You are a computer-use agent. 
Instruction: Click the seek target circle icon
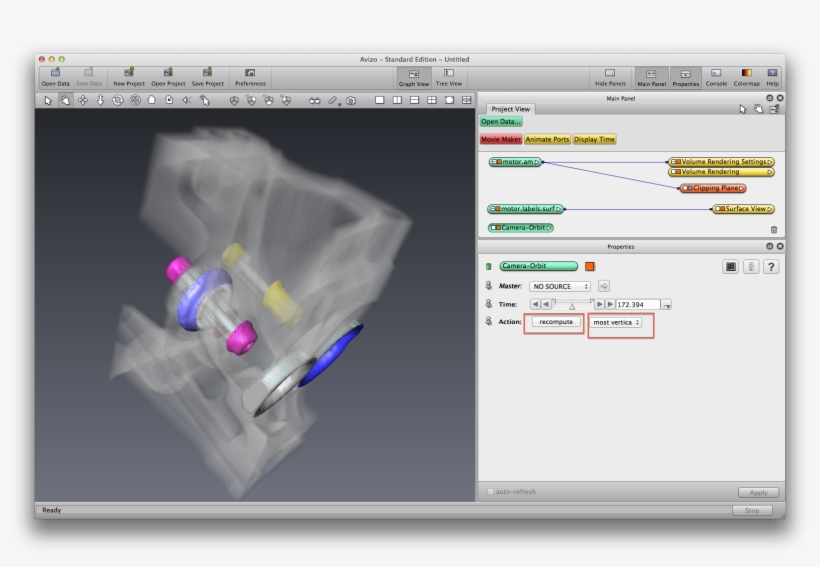point(135,100)
